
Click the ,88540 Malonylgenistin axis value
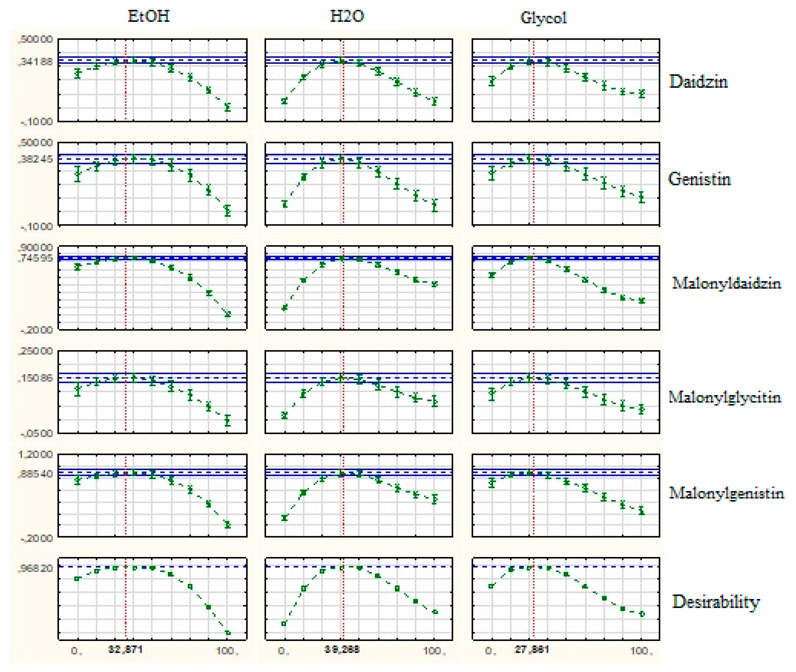pyautogui.click(x=36, y=474)
